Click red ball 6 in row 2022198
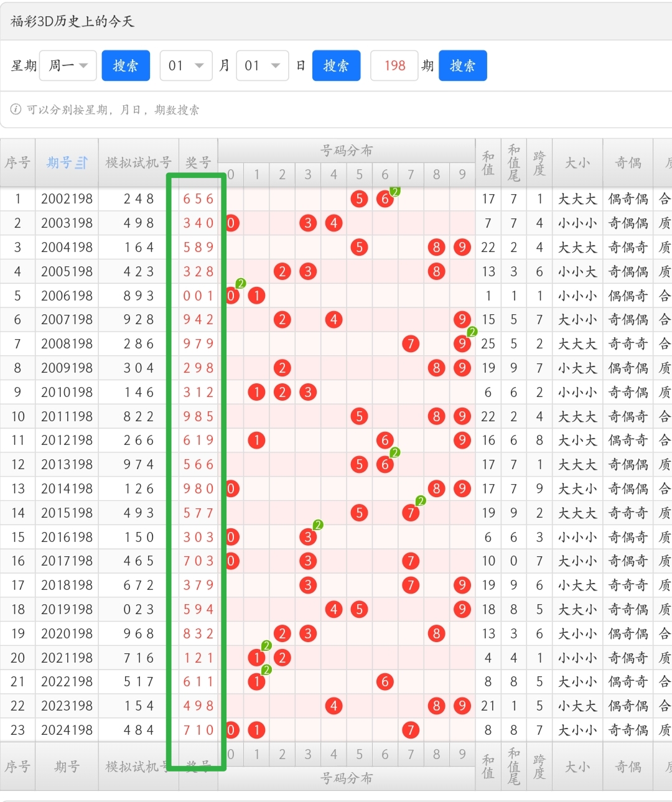This screenshot has width=672, height=802. click(385, 682)
